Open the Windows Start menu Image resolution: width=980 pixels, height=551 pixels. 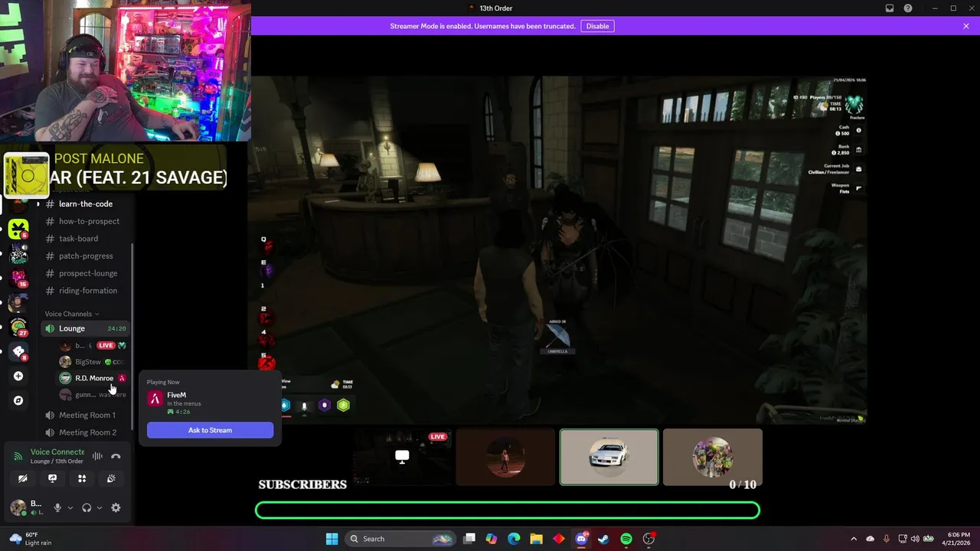point(332,539)
